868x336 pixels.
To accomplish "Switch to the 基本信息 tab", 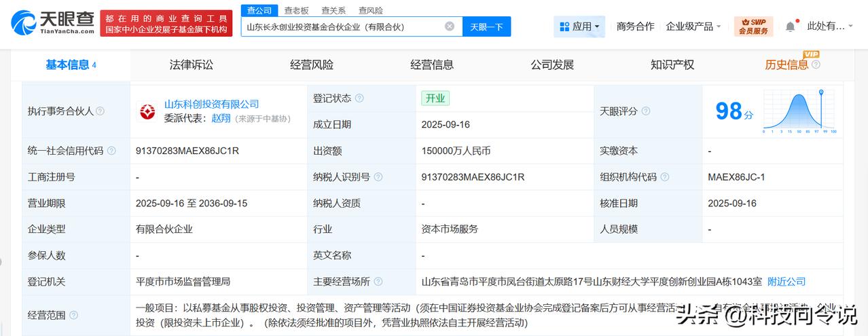I will click(x=71, y=65).
